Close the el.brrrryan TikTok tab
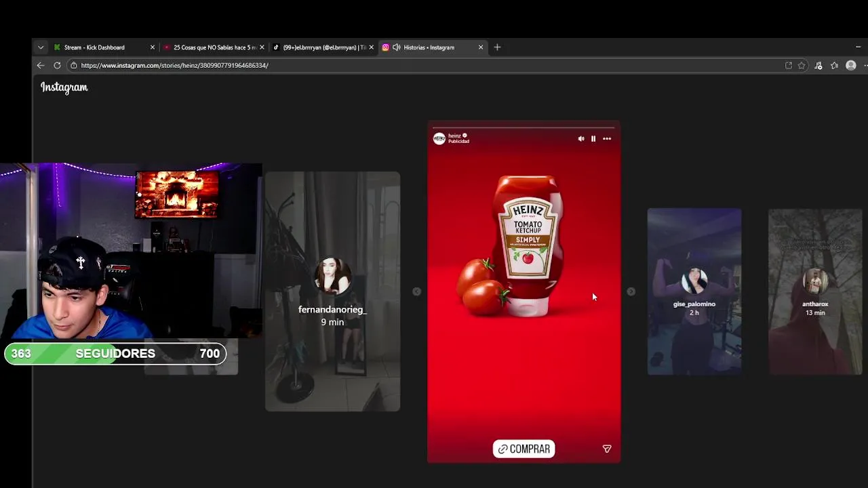The height and width of the screenshot is (488, 868). click(371, 47)
